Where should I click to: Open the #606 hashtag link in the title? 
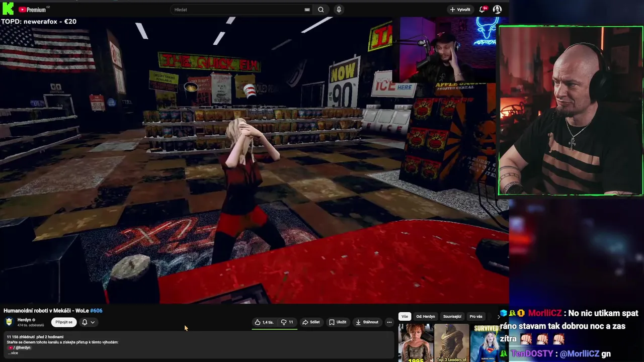[x=96, y=311]
